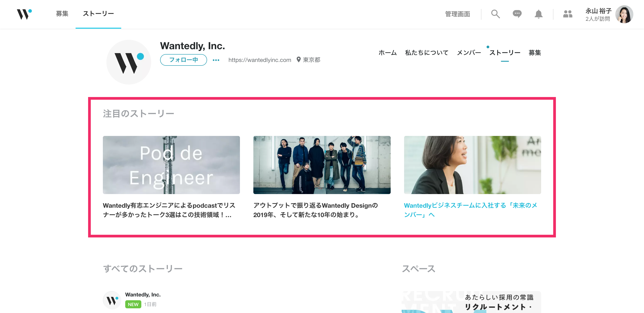Click the 1日前 timestamp

[x=150, y=304]
